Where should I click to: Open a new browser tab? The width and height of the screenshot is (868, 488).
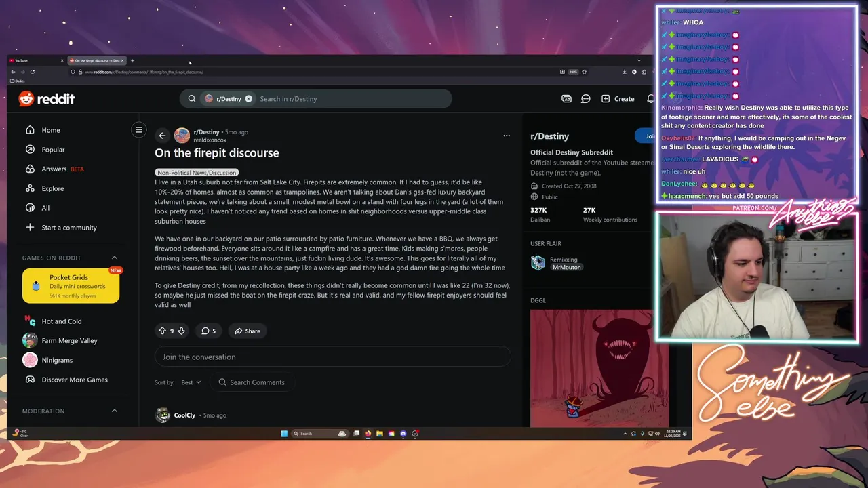click(x=132, y=61)
